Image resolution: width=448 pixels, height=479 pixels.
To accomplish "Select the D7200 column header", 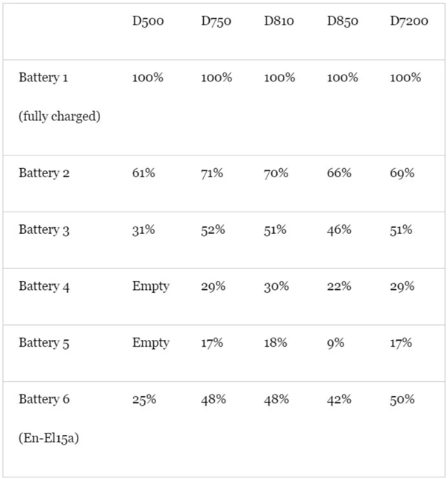I will (409, 22).
